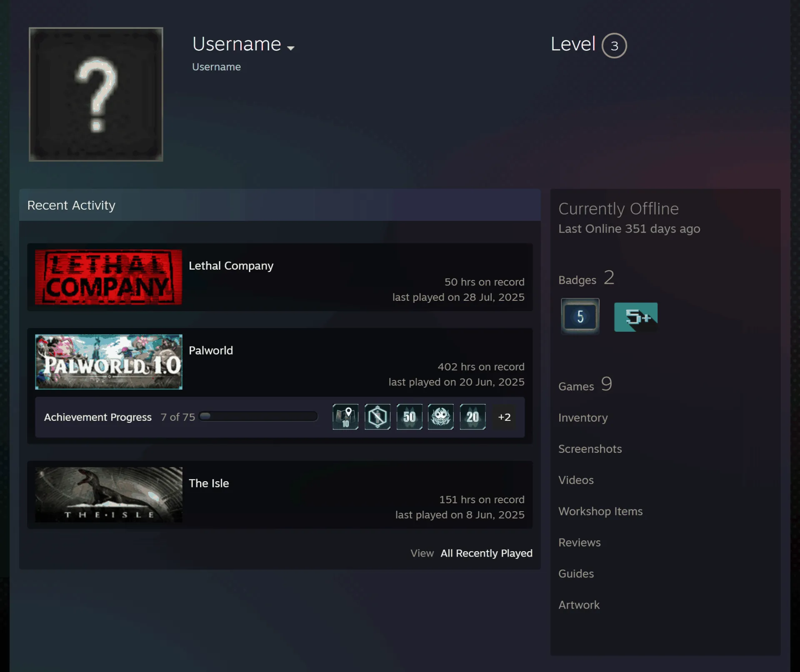Open the Palworld 1.0 game banner
Image resolution: width=800 pixels, height=672 pixels.
tap(108, 362)
